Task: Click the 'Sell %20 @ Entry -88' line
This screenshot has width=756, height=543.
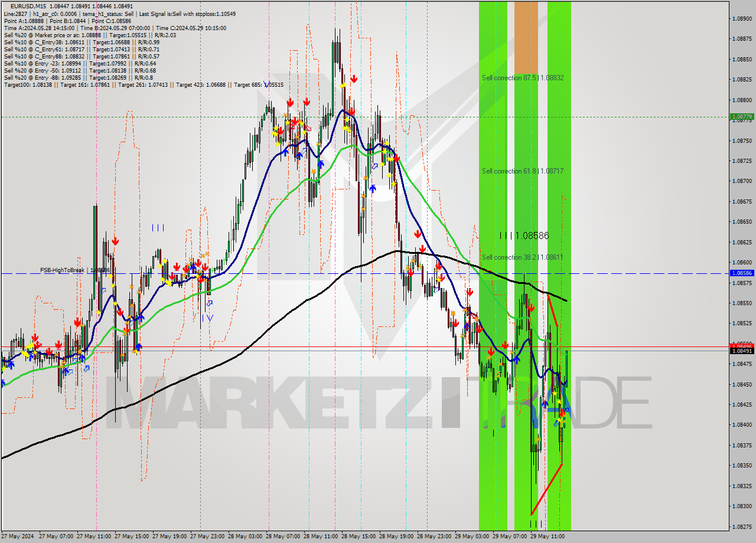Action: [79, 77]
